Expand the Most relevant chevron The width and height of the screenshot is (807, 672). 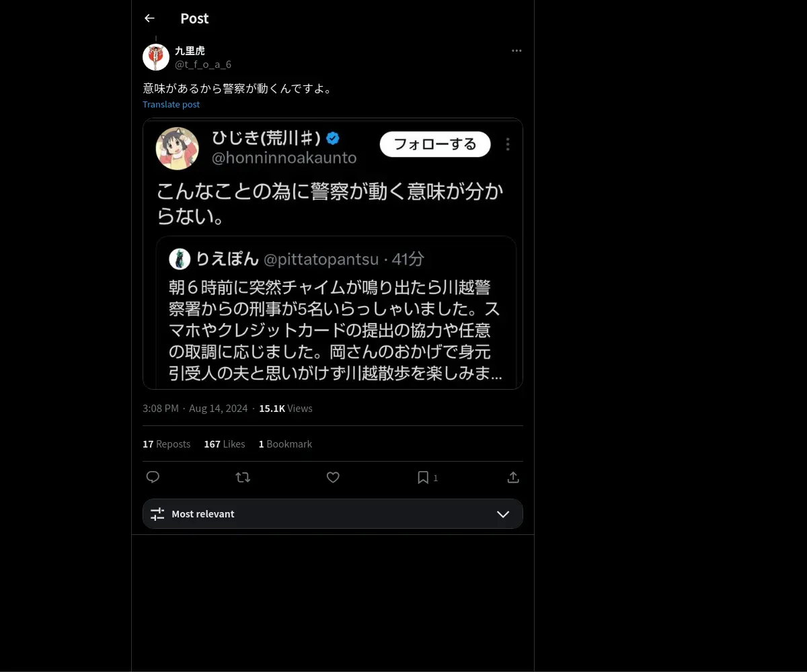click(503, 514)
